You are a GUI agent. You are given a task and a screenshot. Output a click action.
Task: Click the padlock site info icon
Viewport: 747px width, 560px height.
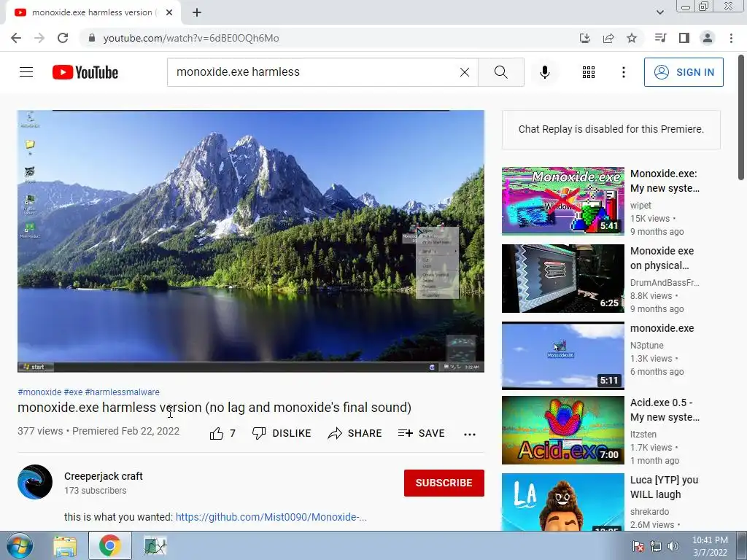(x=92, y=38)
